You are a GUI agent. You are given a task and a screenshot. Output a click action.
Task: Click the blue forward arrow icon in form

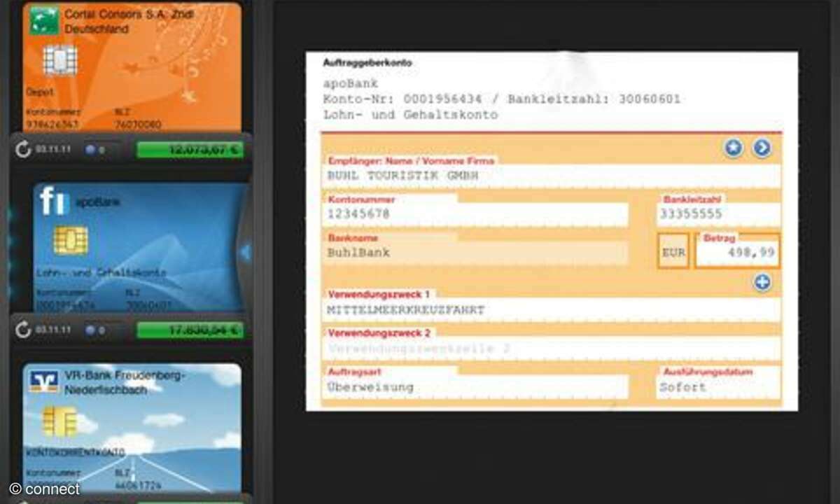coord(761,148)
